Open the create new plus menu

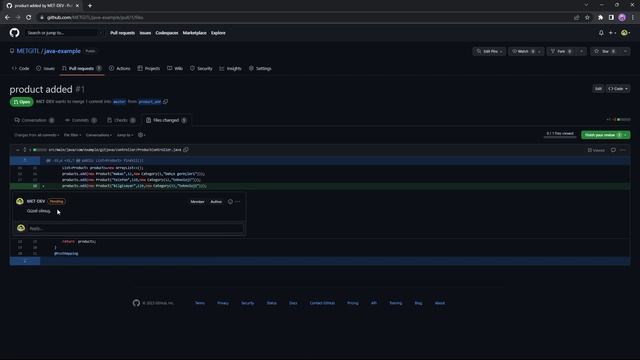[612, 33]
